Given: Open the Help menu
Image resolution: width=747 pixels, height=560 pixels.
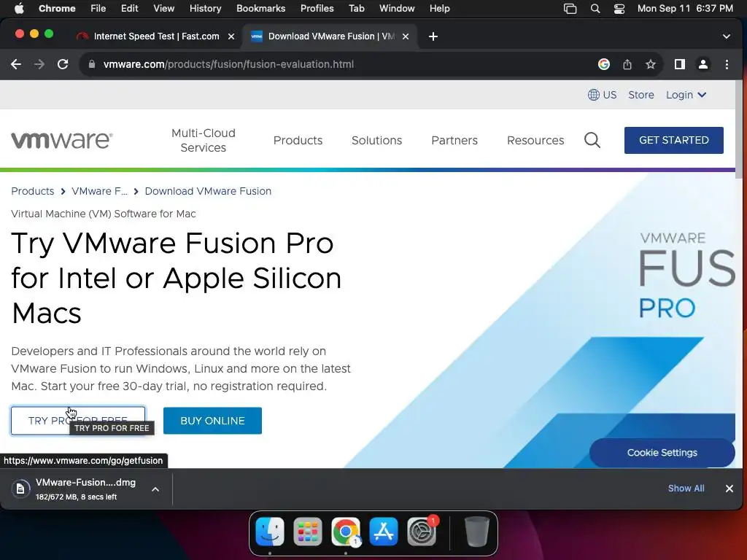Looking at the screenshot, I should click(439, 8).
